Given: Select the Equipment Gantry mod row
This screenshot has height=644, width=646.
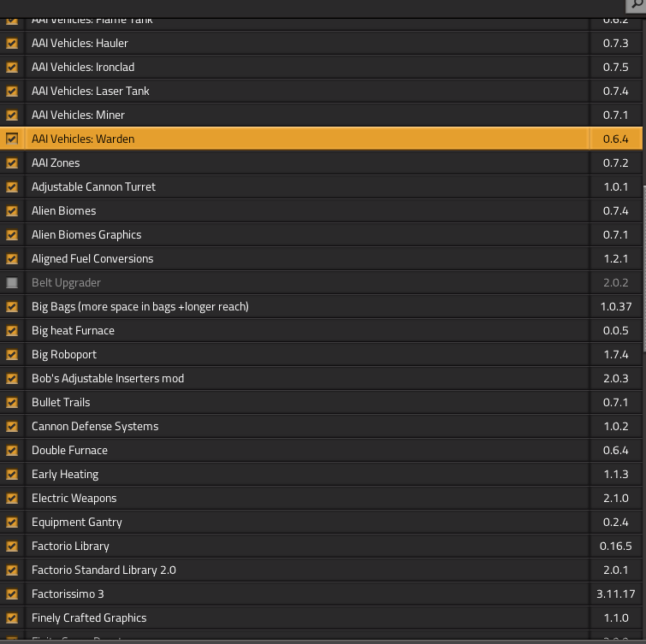Looking at the screenshot, I should click(x=77, y=522).
